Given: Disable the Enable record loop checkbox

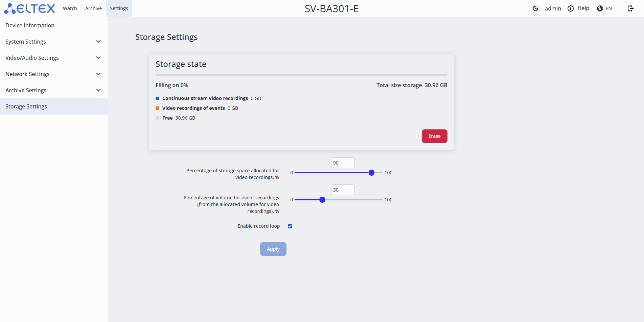Looking at the screenshot, I should point(290,226).
